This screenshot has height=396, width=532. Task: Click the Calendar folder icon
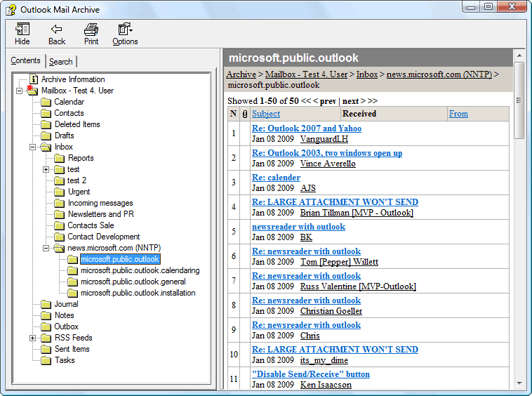[x=46, y=102]
